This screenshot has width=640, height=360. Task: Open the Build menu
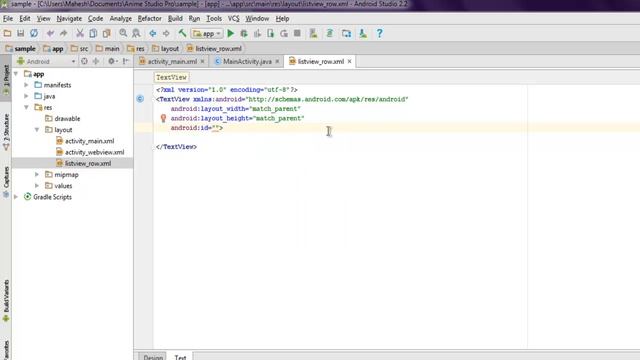(x=175, y=19)
